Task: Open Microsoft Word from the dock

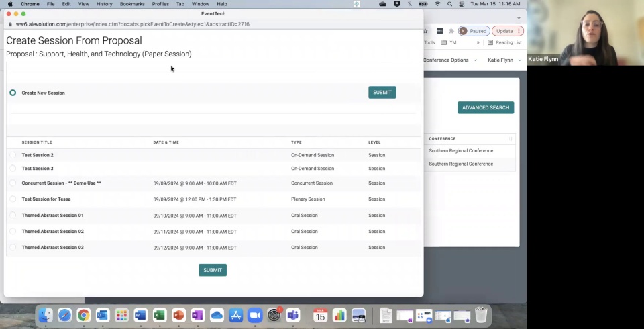Action: 140,316
